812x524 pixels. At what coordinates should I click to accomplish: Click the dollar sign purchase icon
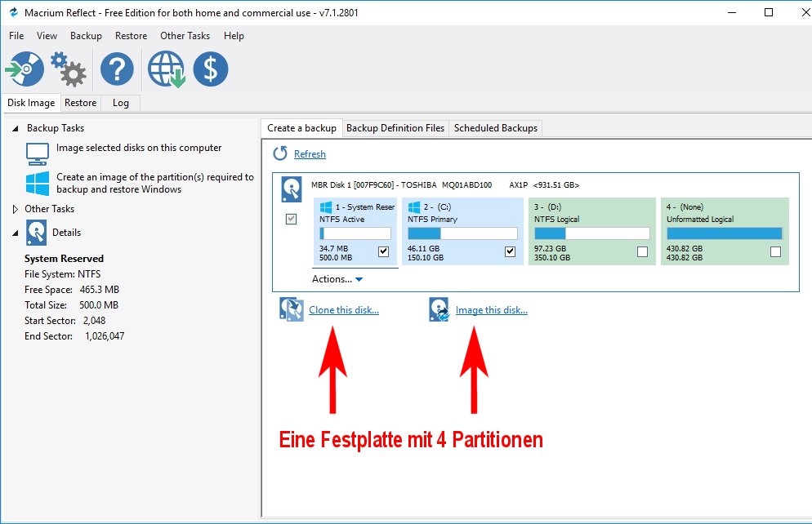click(211, 69)
